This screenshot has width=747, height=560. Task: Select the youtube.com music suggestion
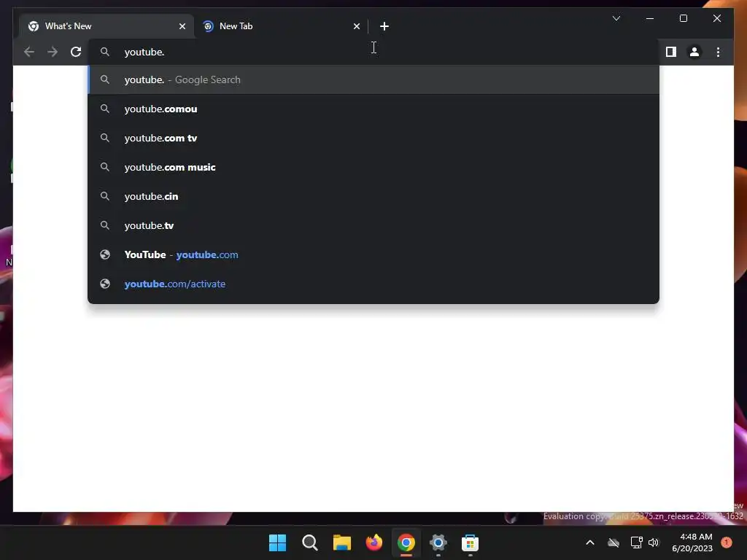(373, 167)
